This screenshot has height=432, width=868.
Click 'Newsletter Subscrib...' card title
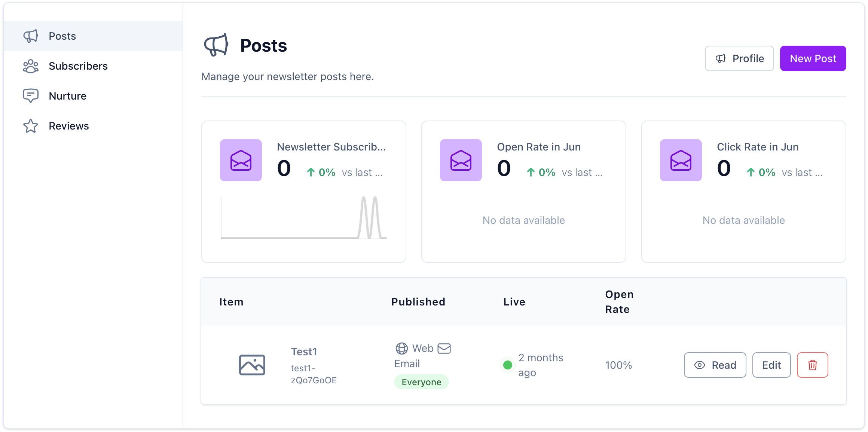click(331, 147)
